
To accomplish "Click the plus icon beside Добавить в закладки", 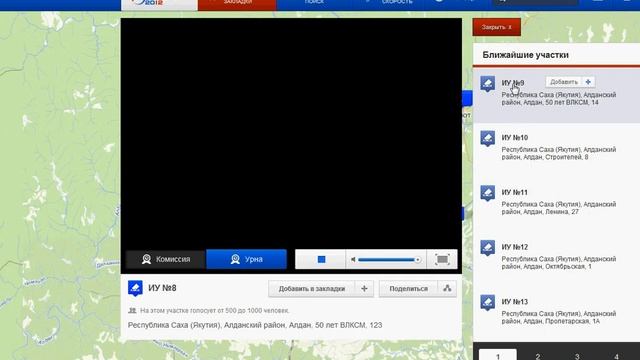I will 364,289.
